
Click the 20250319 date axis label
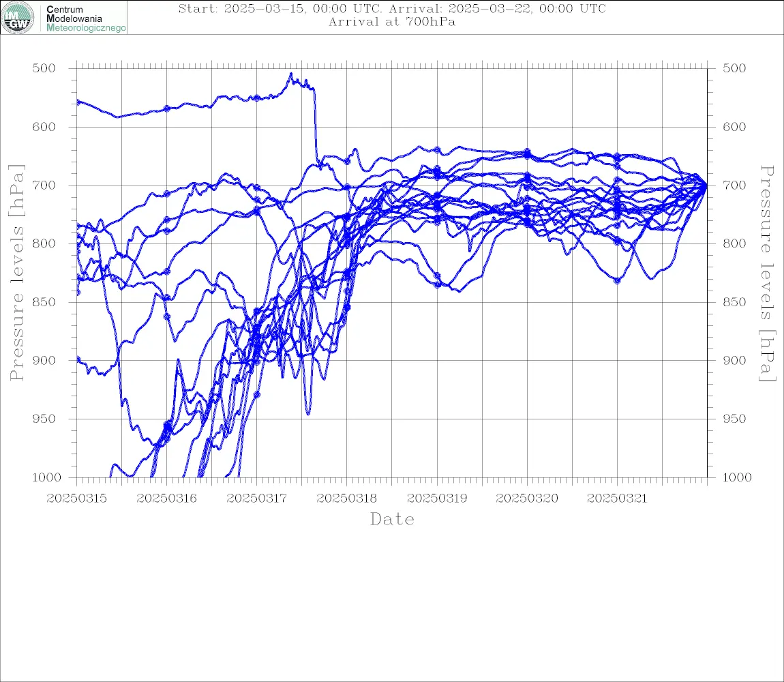click(x=437, y=499)
